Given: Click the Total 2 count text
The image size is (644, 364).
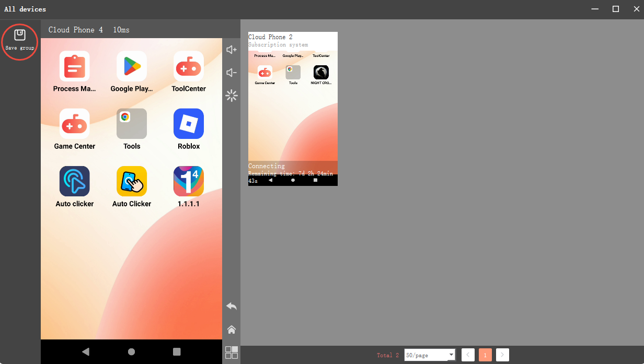Looking at the screenshot, I should point(388,355).
